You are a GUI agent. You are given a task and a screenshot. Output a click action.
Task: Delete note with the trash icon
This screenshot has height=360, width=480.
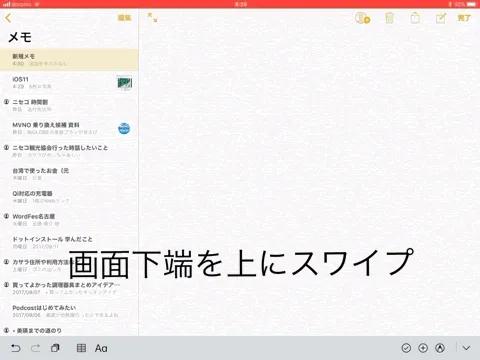pyautogui.click(x=389, y=18)
